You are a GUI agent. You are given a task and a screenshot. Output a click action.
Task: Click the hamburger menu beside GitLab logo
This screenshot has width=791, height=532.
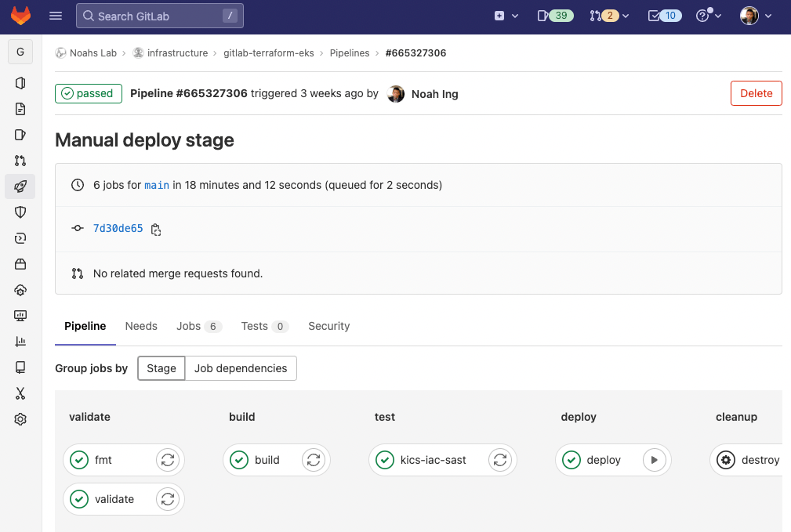click(54, 15)
